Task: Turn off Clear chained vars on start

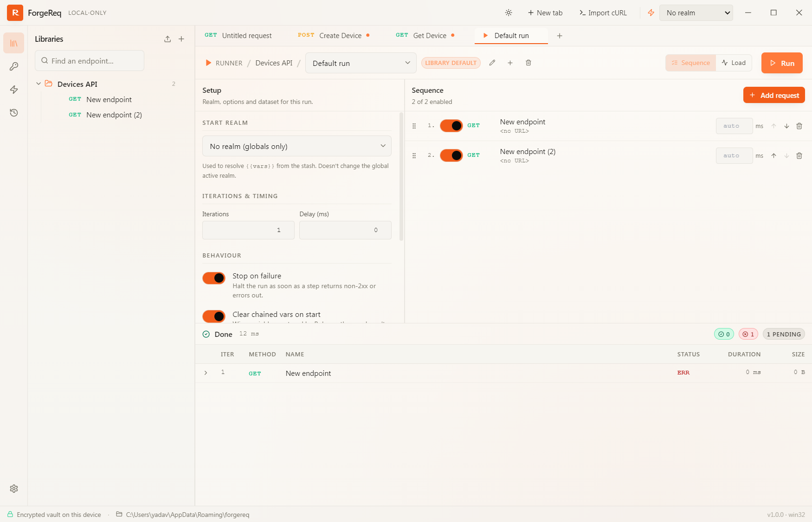Action: point(214,316)
